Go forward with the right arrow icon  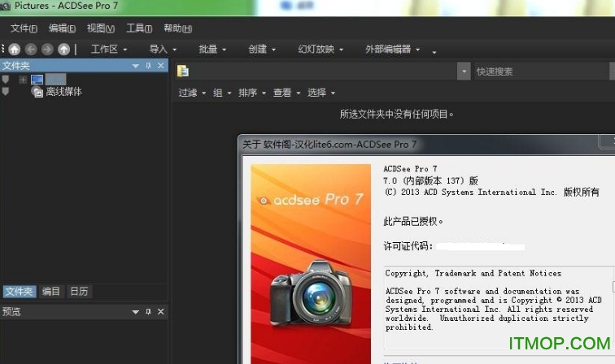click(x=47, y=50)
